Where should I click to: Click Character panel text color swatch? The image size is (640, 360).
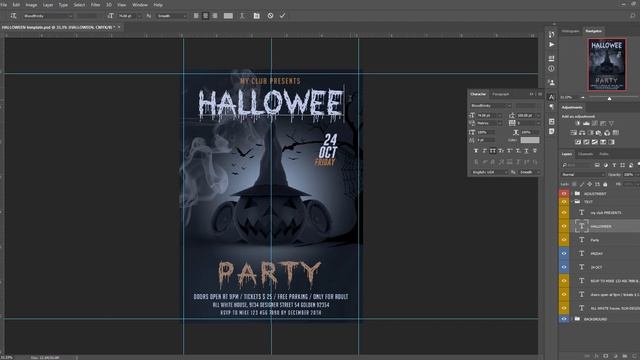tap(529, 140)
